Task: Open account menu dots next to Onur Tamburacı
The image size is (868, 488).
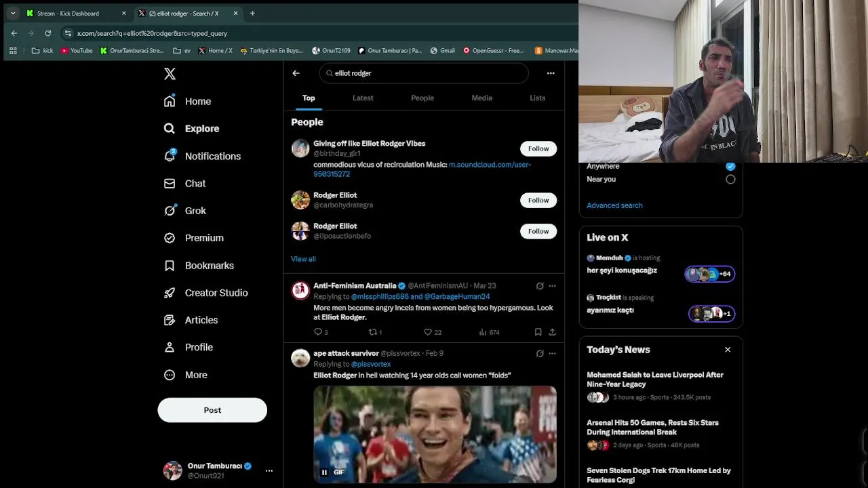Action: pos(269,470)
